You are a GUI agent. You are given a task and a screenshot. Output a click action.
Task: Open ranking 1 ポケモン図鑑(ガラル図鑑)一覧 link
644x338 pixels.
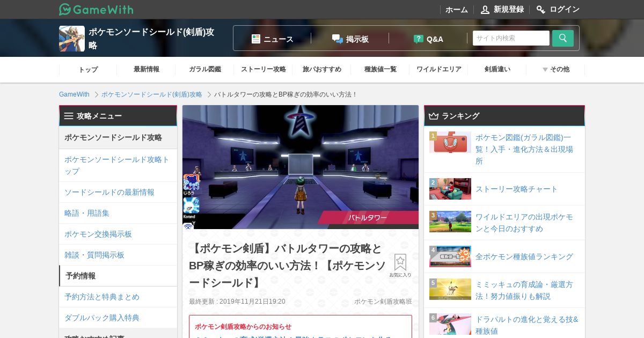tap(524, 149)
